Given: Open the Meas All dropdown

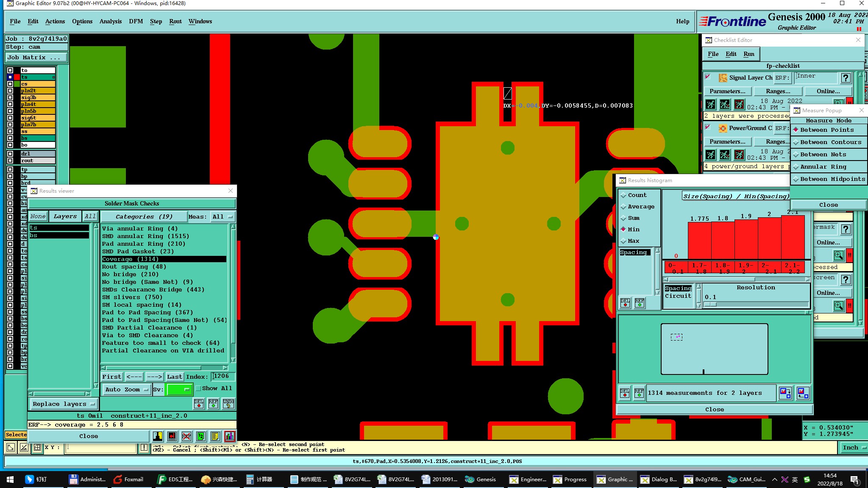Looking at the screenshot, I should tap(223, 216).
